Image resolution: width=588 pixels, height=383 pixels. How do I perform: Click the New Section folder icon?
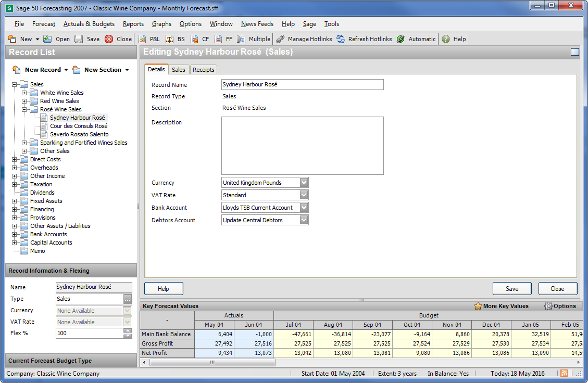(x=76, y=70)
